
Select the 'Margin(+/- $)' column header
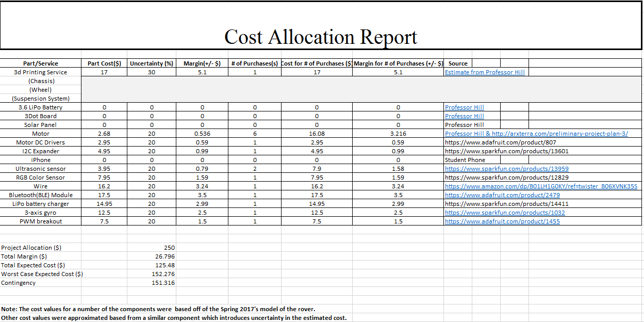[x=202, y=63]
